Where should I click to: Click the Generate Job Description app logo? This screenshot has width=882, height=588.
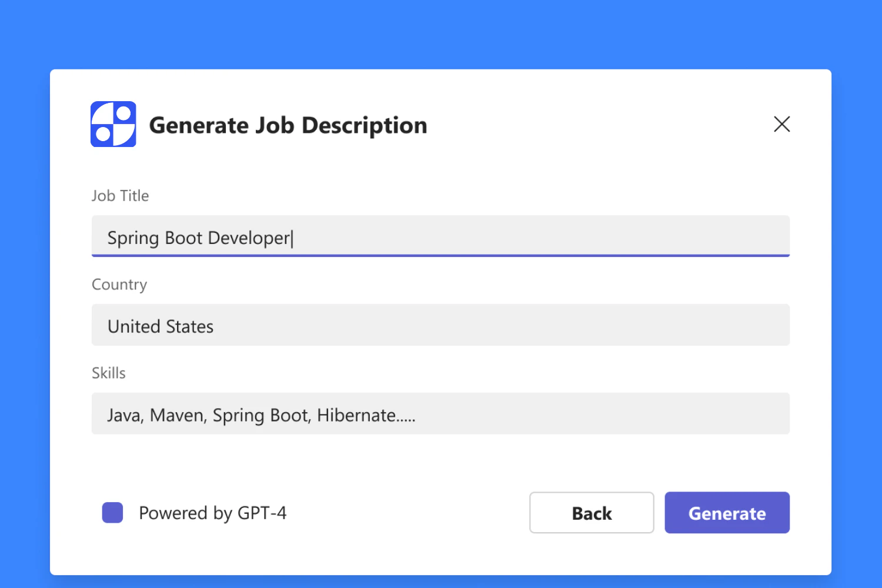(113, 124)
